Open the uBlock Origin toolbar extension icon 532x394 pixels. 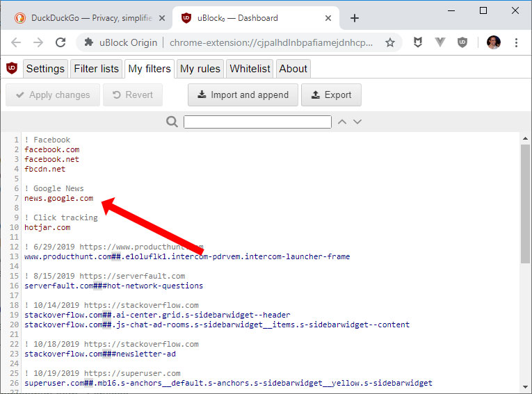click(462, 42)
